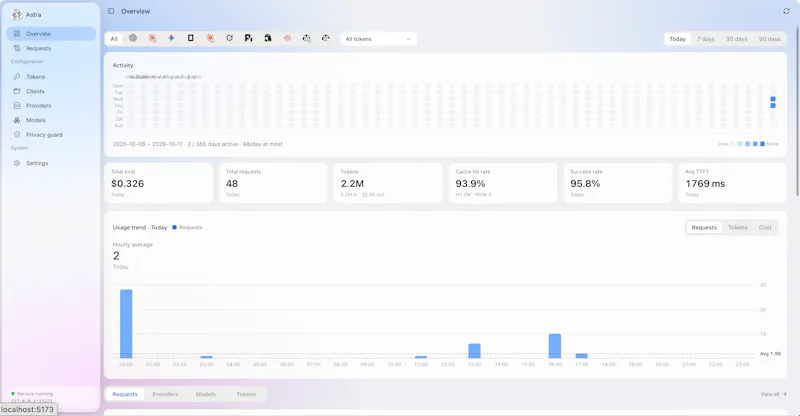Switch range to 30 days
This screenshot has height=416, width=800.
[x=736, y=39]
